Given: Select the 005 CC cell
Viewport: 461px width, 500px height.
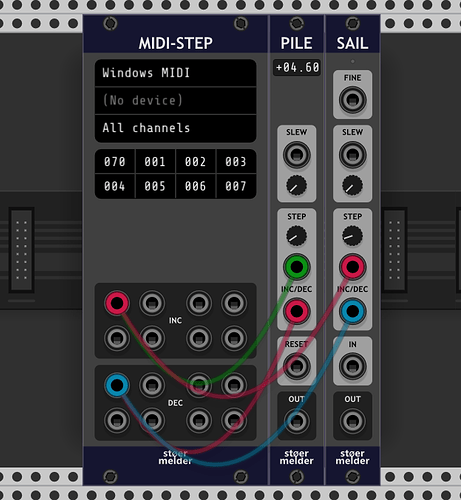Looking at the screenshot, I should click(x=155, y=186).
